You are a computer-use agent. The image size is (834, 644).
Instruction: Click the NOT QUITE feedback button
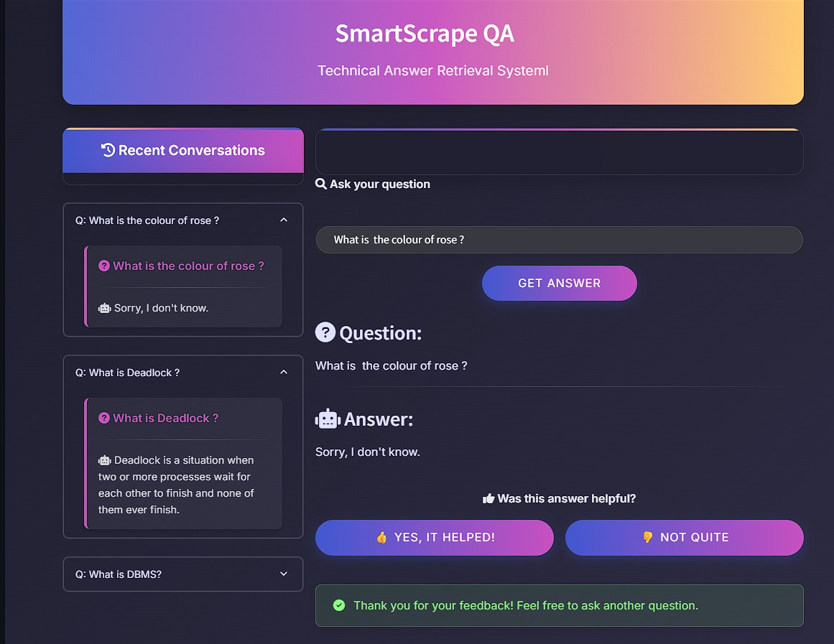tap(684, 538)
